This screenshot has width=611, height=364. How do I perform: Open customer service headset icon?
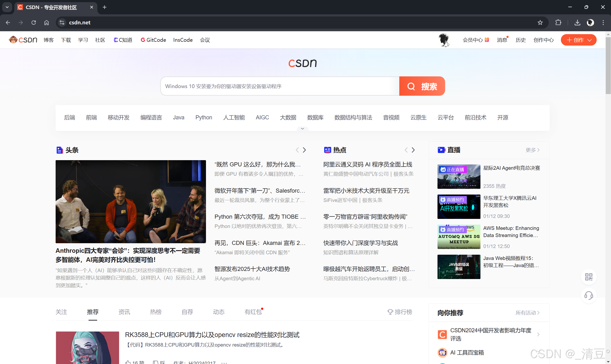coord(589,295)
